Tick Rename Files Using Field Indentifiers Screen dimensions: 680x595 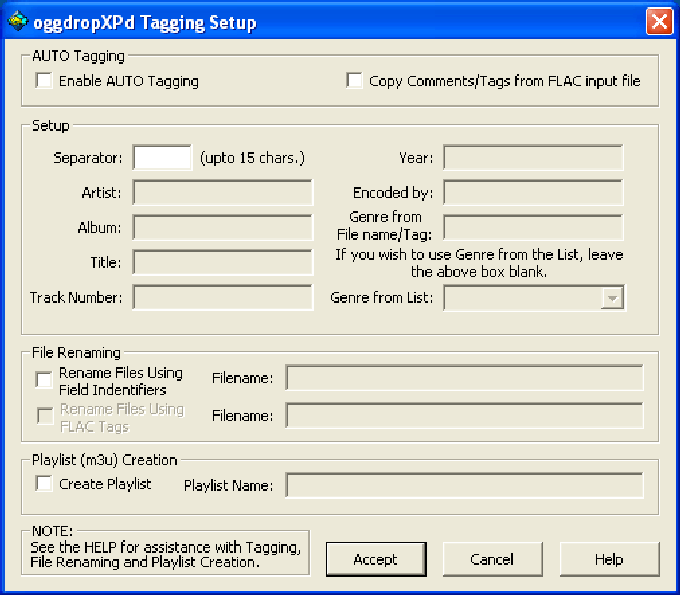(44, 380)
